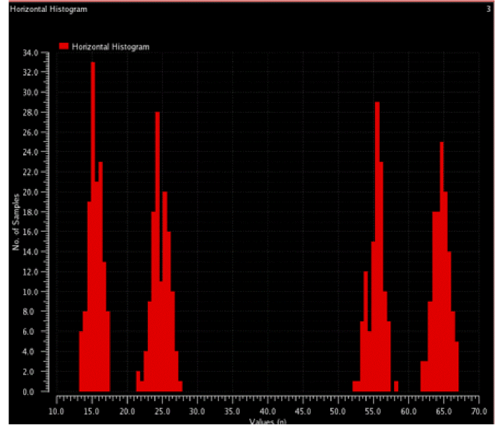This screenshot has width=504, height=425.
Task: Click the number 3 in the title bar
Action: 488,8
